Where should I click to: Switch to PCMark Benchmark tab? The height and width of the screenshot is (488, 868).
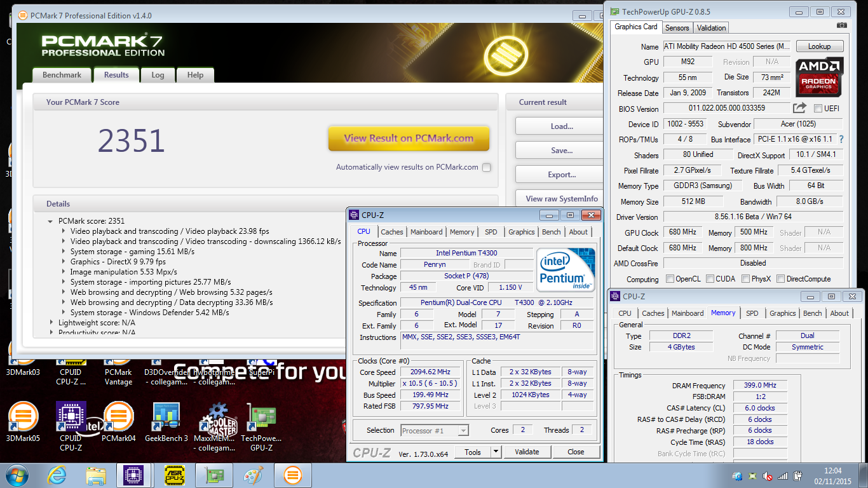pos(62,75)
